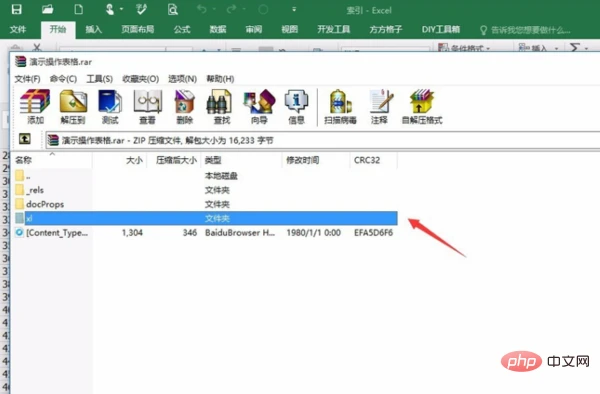The height and width of the screenshot is (394, 600).
Task: Switch to Excel's DIY工具箱 tab
Action: click(x=441, y=29)
